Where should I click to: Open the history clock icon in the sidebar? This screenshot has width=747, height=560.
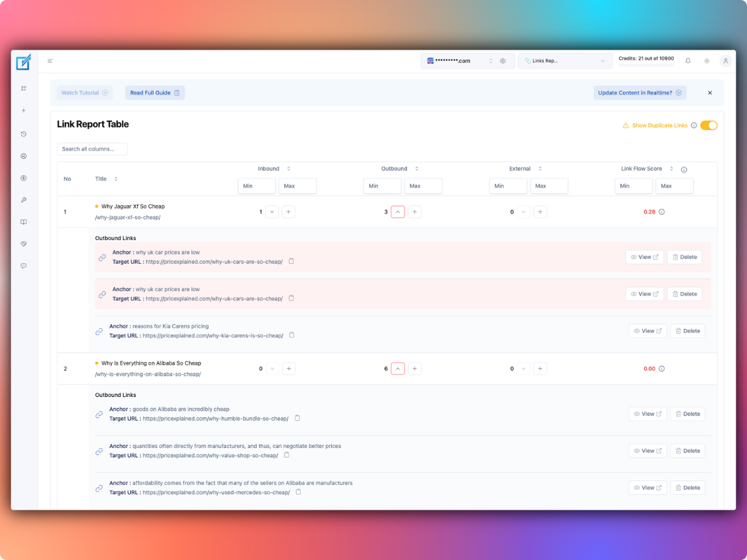pos(24,134)
